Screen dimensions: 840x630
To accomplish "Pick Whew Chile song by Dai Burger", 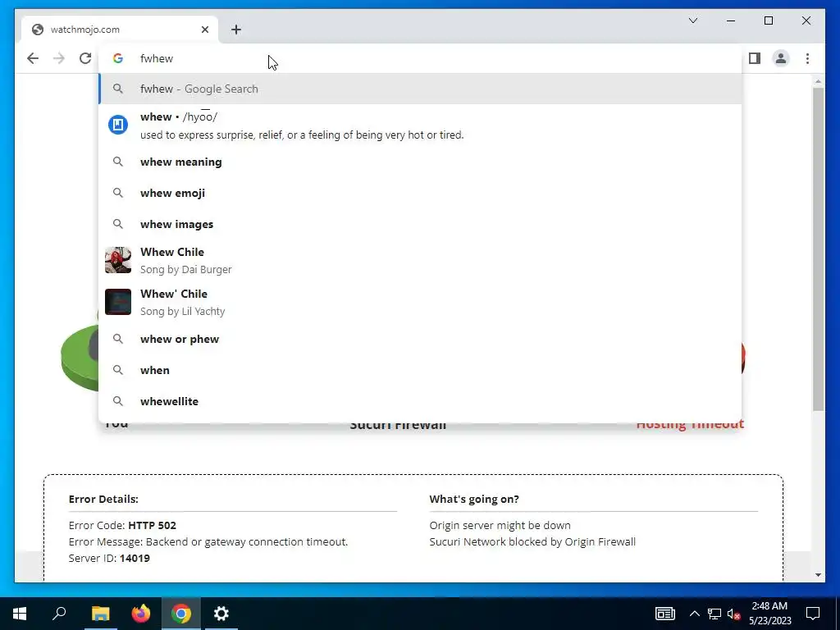I will click(x=421, y=260).
